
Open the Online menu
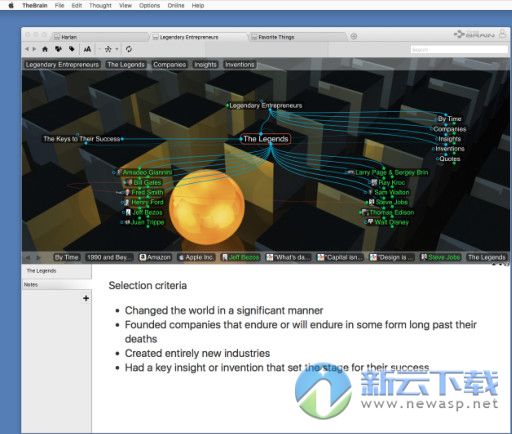176,5
